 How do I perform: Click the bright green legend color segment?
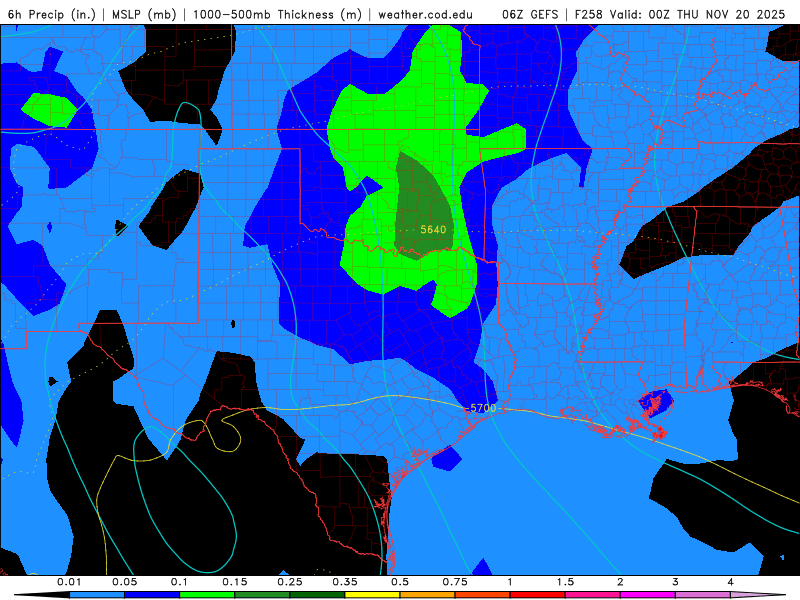pos(207,595)
